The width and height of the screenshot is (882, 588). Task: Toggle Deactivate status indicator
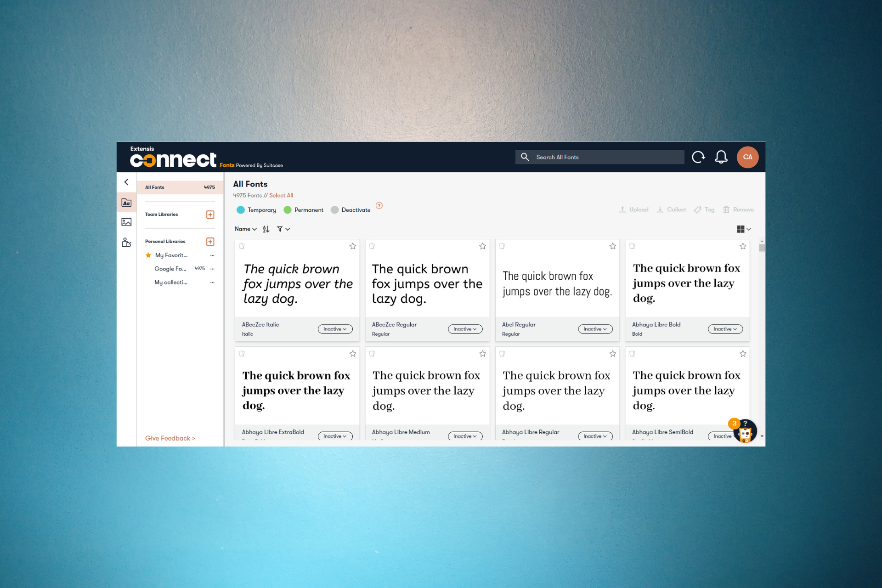click(x=335, y=209)
